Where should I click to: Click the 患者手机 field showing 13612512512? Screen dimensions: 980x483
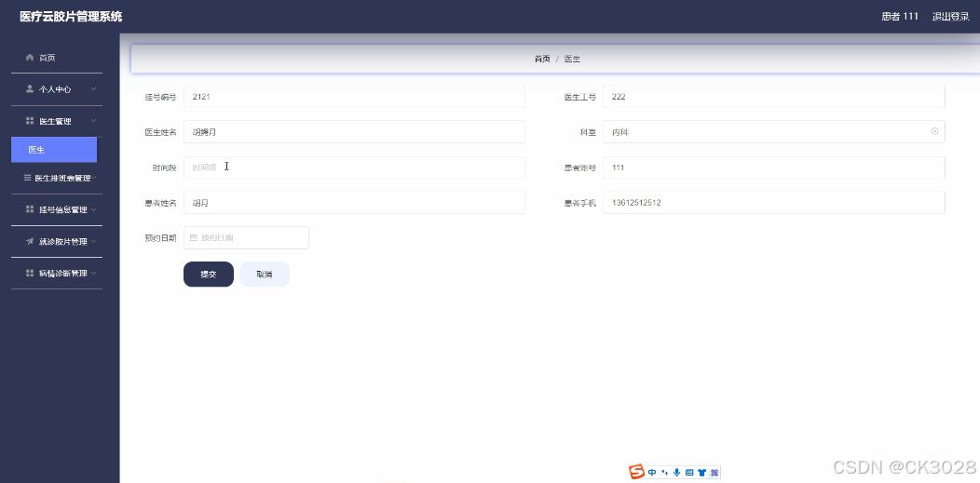(774, 203)
